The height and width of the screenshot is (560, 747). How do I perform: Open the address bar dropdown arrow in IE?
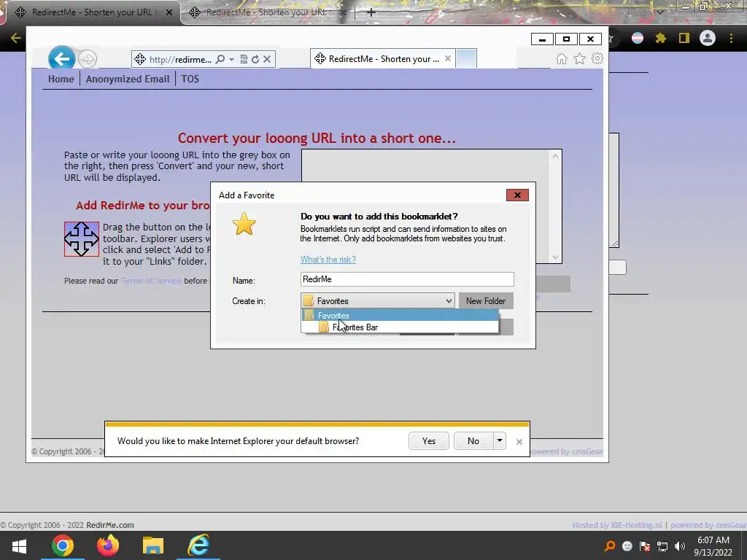tap(231, 59)
